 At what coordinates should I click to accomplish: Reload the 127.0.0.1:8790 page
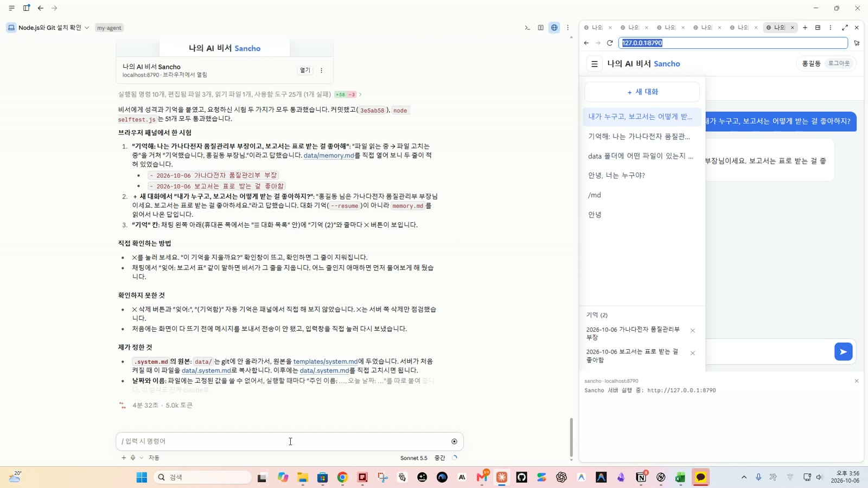610,43
